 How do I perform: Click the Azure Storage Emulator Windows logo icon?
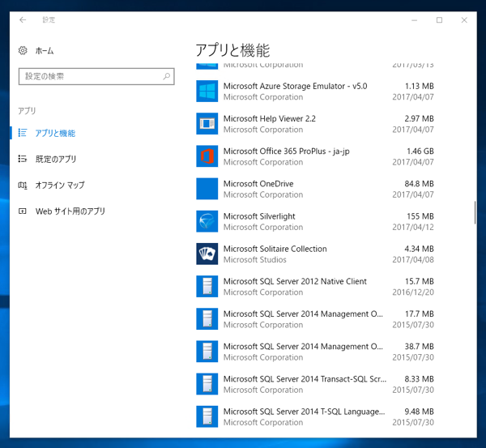207,92
